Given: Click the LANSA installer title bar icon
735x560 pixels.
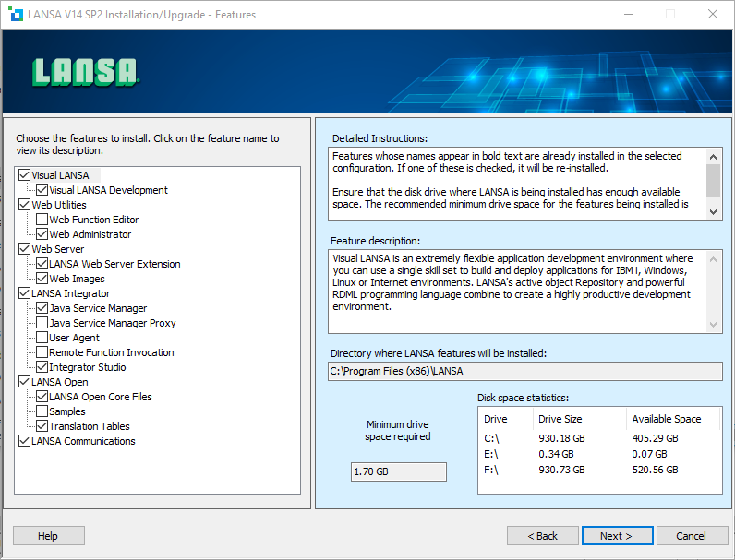Looking at the screenshot, I should click(x=16, y=15).
